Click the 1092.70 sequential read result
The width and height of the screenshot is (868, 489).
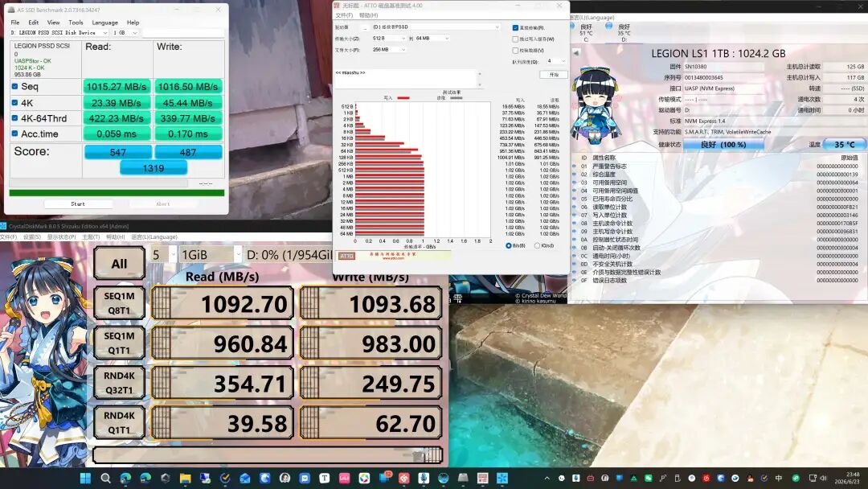(222, 303)
